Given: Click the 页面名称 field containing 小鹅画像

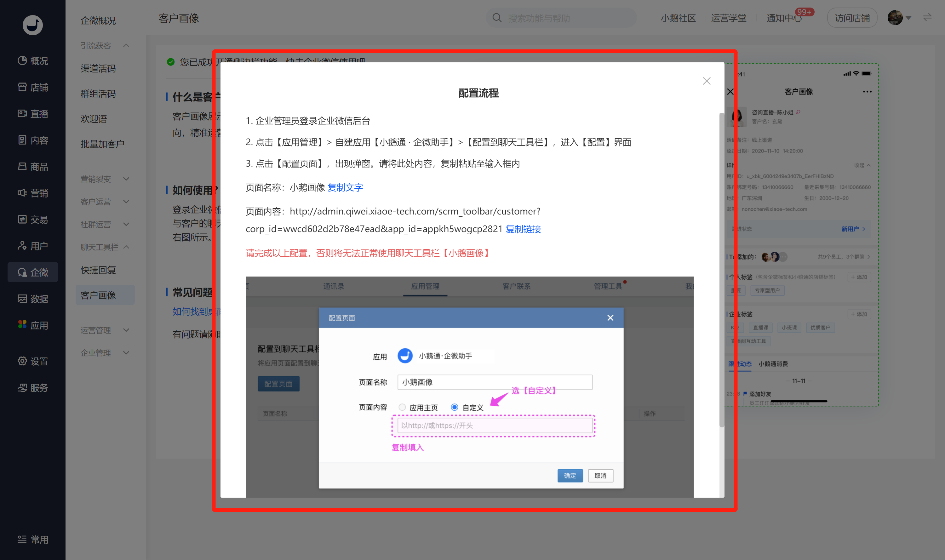Looking at the screenshot, I should tap(495, 382).
